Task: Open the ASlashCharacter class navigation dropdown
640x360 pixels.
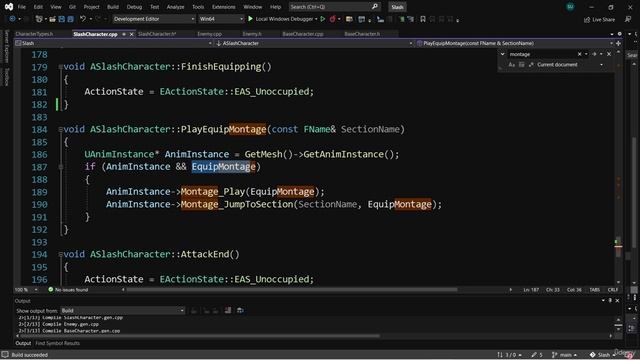Action: point(314,43)
